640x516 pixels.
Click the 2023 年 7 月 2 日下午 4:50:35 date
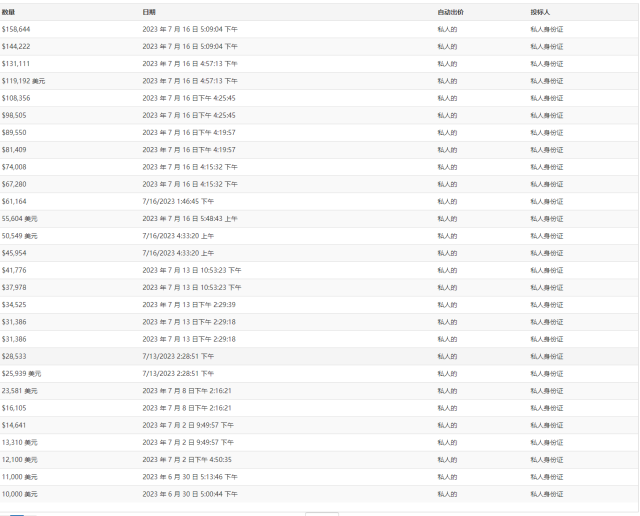(x=187, y=459)
